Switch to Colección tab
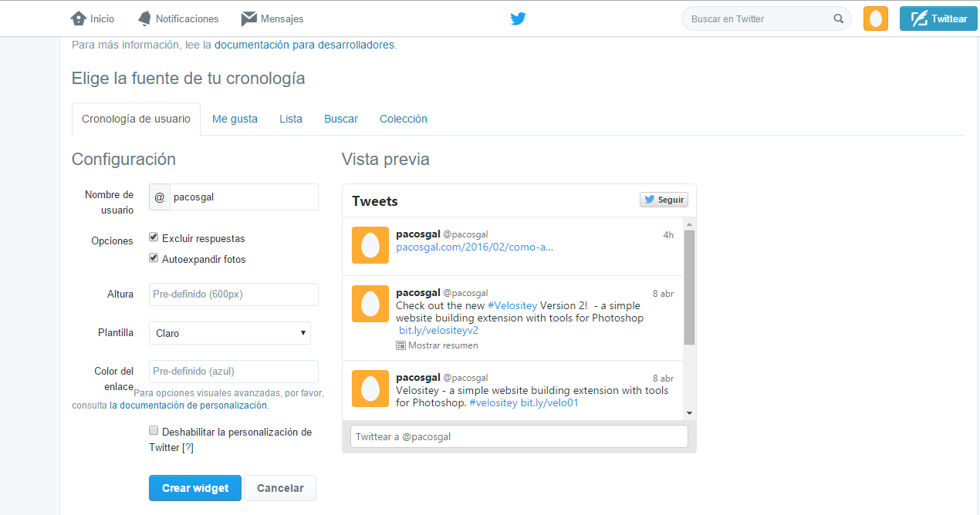This screenshot has height=515, width=980. pos(404,119)
